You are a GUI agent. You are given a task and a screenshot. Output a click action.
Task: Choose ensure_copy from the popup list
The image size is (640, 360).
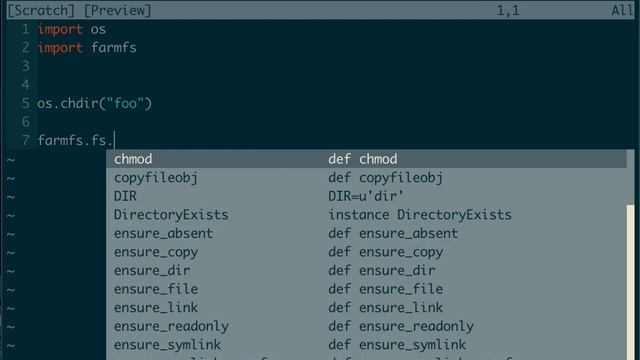(156, 252)
